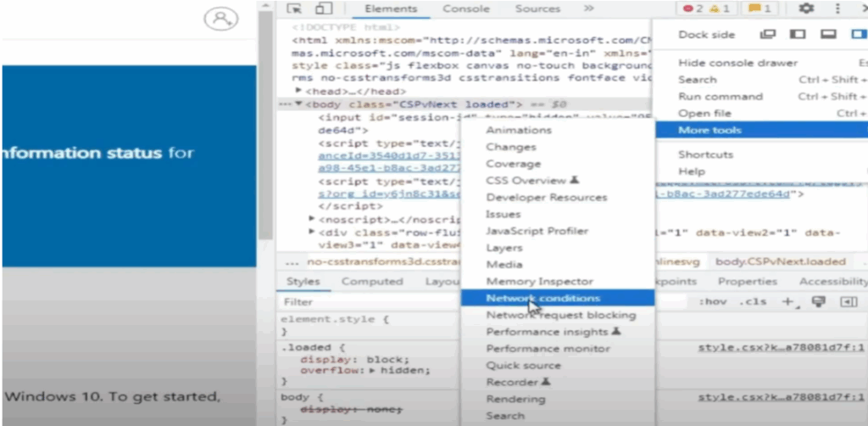Expand the head element node
Viewport: 868px width, 426px height.
(x=298, y=91)
